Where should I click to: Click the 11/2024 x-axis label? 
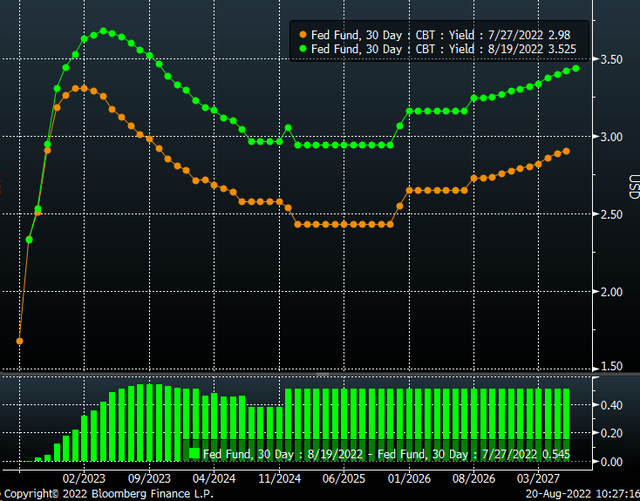pos(279,478)
